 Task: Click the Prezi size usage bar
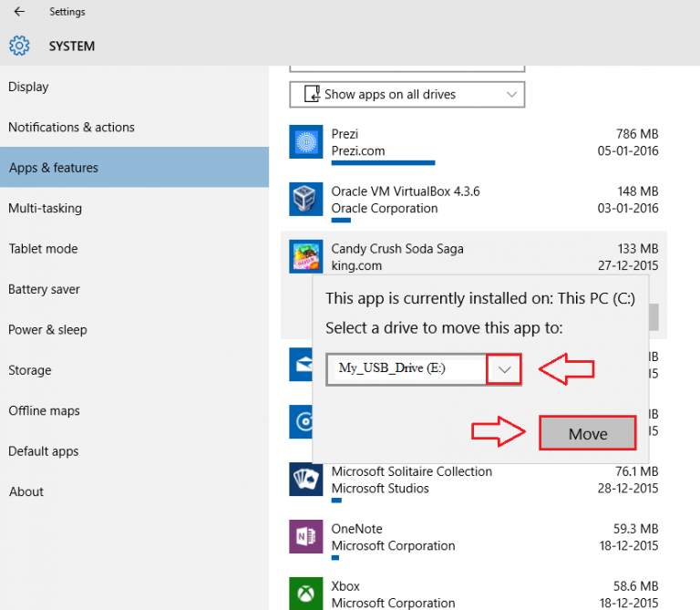point(383,163)
